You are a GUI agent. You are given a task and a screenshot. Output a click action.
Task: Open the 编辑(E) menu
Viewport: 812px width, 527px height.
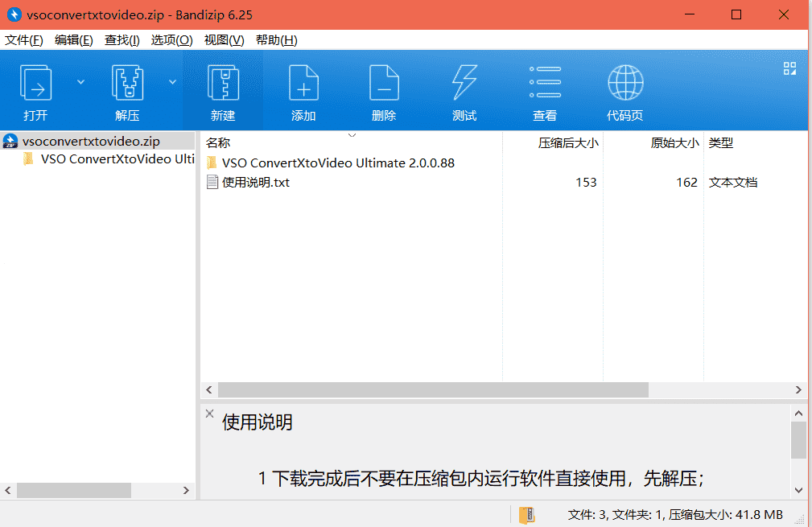click(73, 40)
